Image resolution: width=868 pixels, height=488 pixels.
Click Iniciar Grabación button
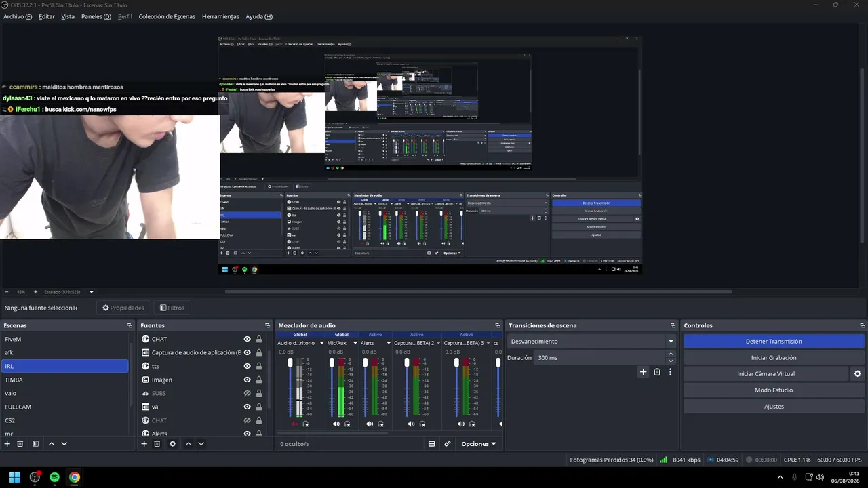774,358
